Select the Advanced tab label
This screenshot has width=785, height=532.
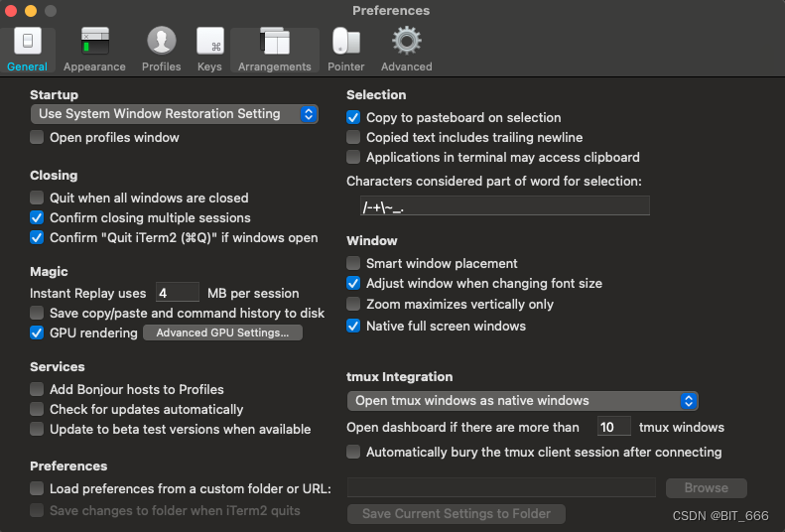(407, 66)
